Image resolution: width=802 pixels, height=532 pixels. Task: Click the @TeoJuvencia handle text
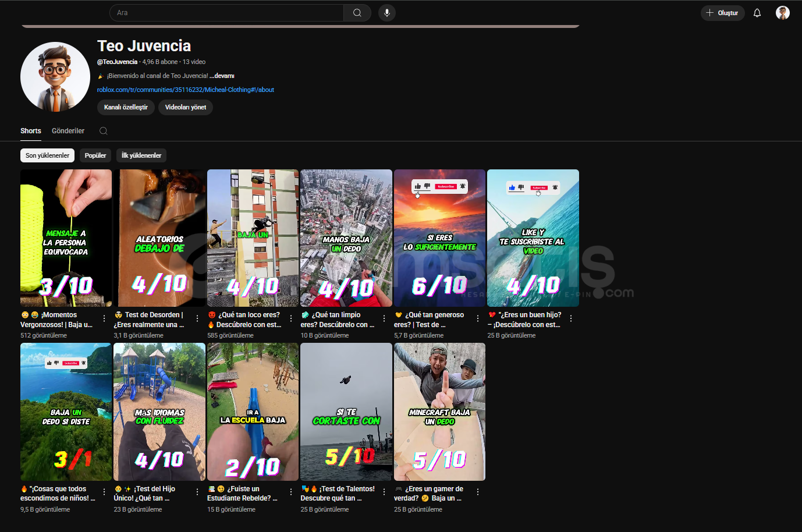pos(117,62)
